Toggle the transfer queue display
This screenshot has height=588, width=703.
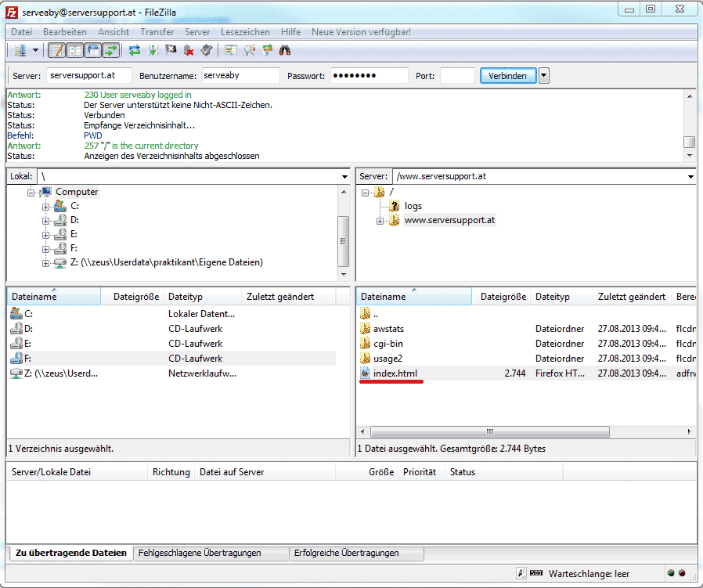[x=111, y=51]
